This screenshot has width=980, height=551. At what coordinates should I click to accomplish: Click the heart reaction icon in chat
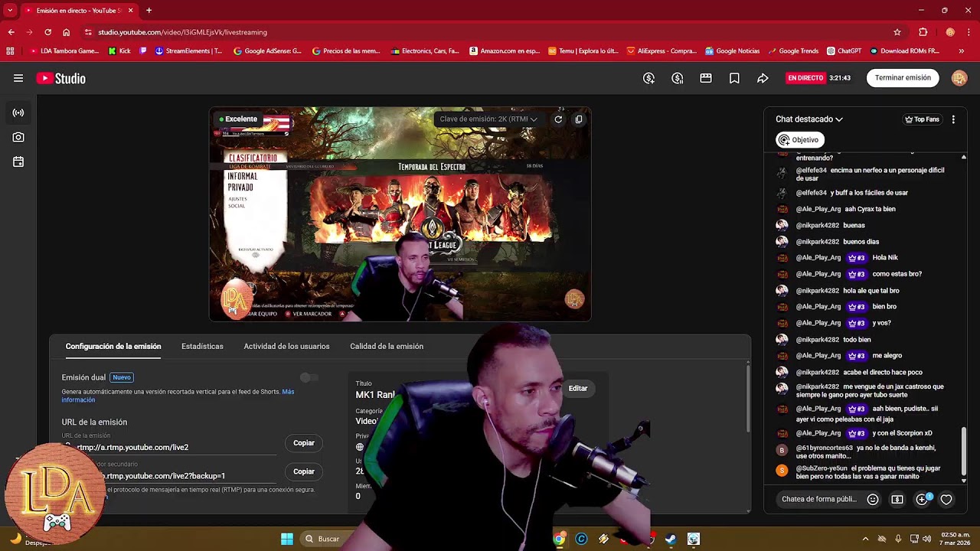[946, 499]
